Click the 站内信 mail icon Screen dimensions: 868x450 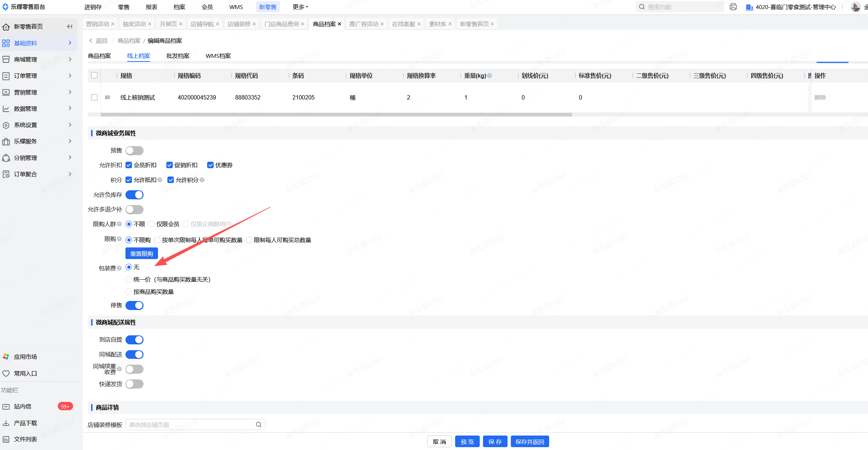tap(6, 407)
